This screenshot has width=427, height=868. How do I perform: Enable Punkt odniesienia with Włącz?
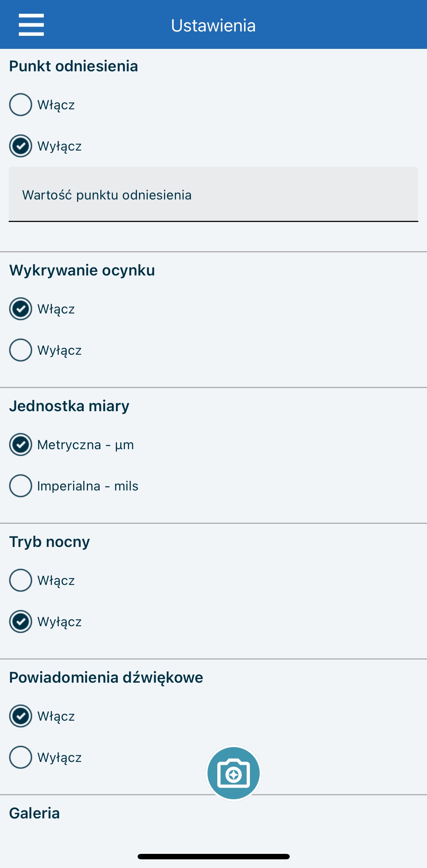pyautogui.click(x=21, y=105)
